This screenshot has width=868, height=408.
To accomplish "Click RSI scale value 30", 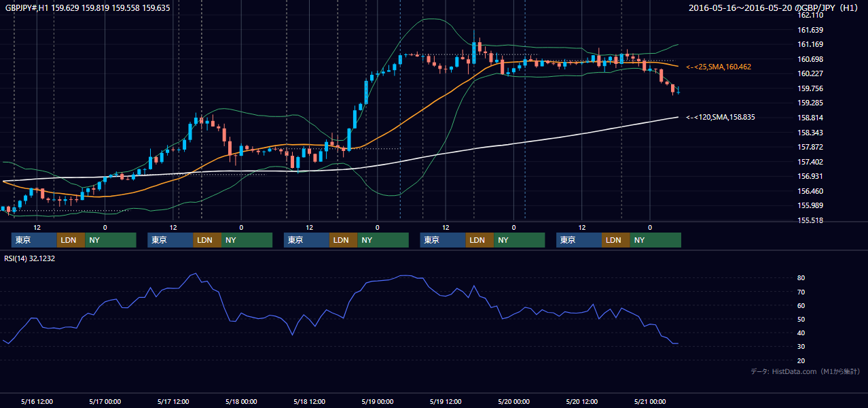I will point(801,346).
